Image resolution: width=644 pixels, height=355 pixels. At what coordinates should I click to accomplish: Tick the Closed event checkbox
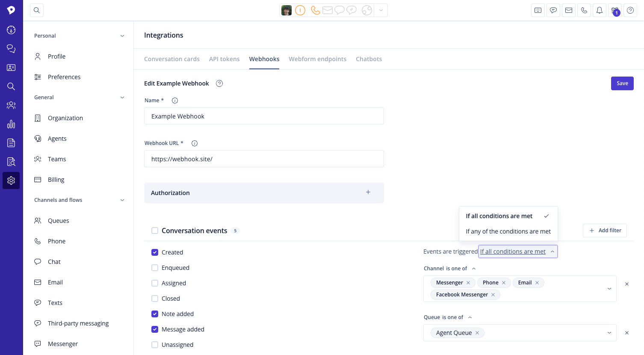155,299
